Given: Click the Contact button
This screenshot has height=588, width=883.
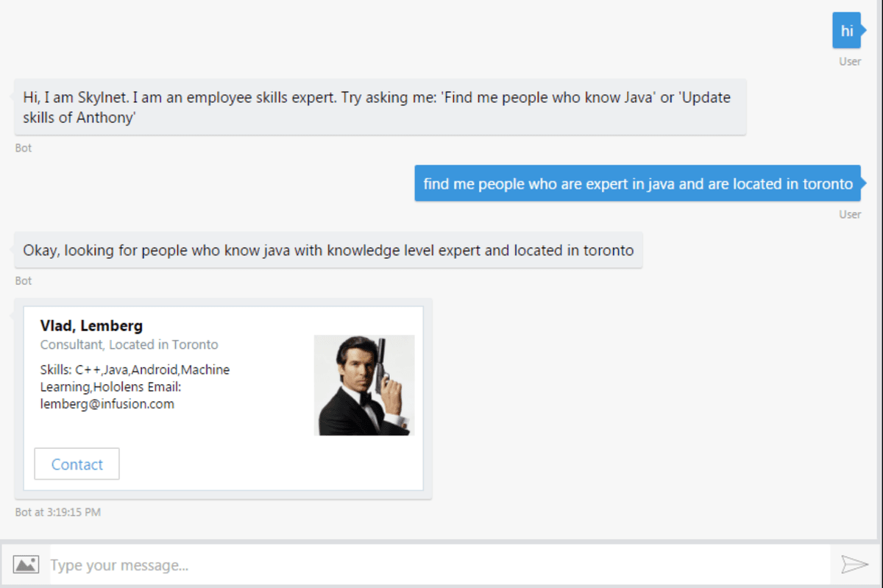Looking at the screenshot, I should tap(77, 464).
